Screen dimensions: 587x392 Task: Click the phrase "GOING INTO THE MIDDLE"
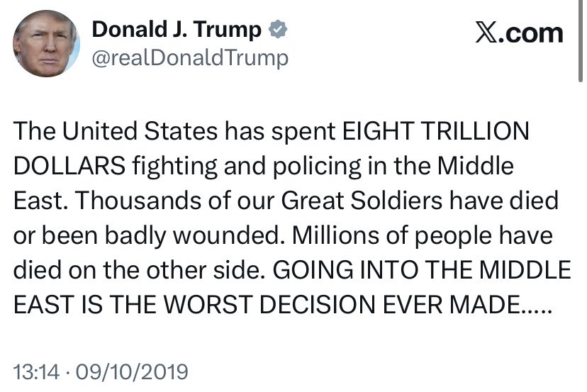tap(422, 269)
